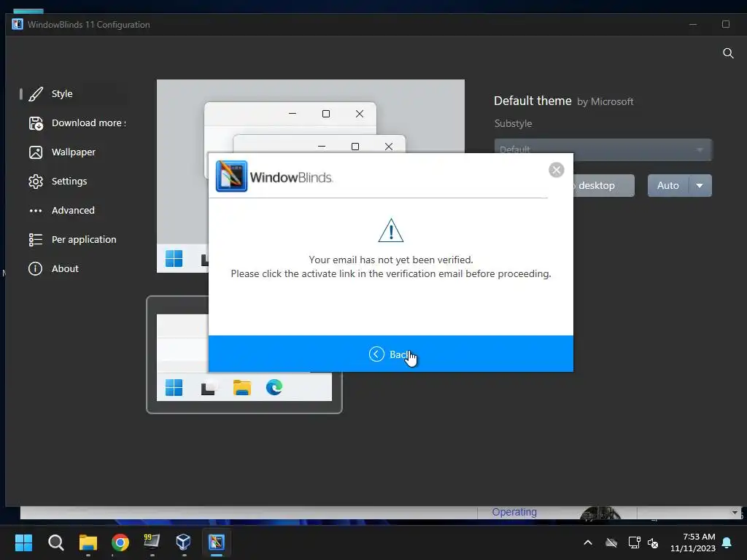Click the apply to desktop button
747x560 pixels.
click(603, 185)
